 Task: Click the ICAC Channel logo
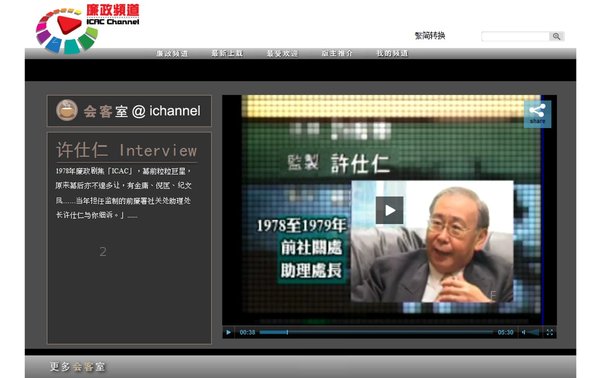coord(88,28)
